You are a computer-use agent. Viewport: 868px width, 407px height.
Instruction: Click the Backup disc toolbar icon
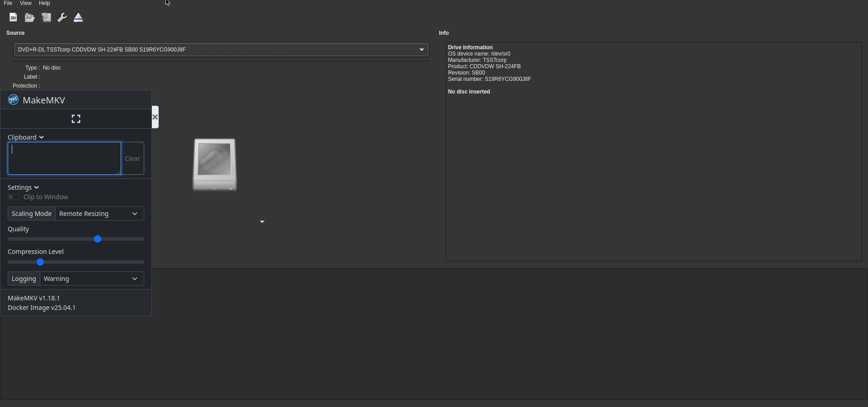click(46, 18)
